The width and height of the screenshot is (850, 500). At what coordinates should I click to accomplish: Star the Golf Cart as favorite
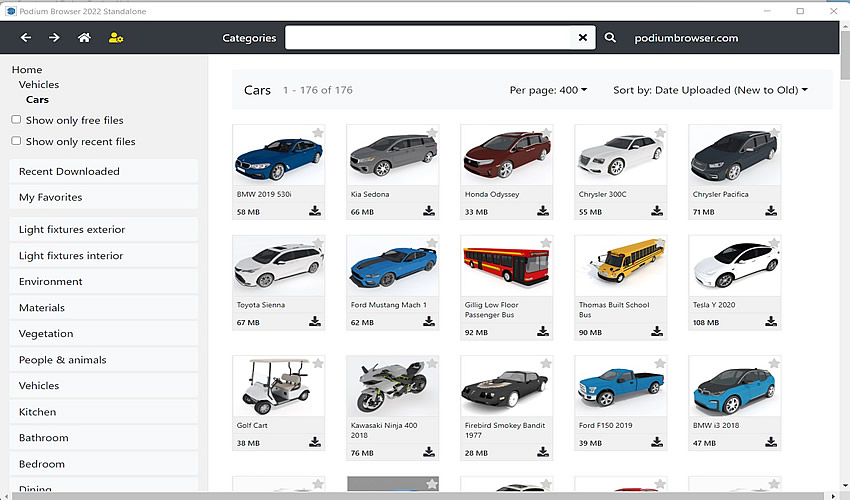(x=318, y=363)
